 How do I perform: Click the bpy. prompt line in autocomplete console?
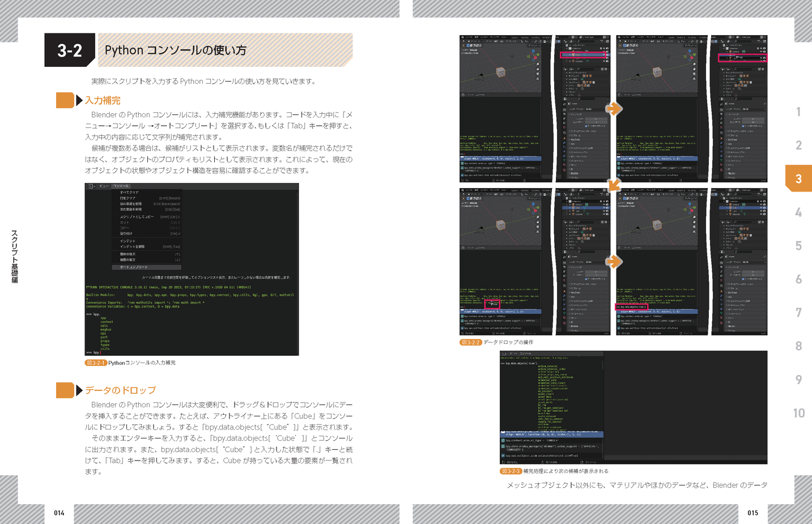(x=93, y=314)
